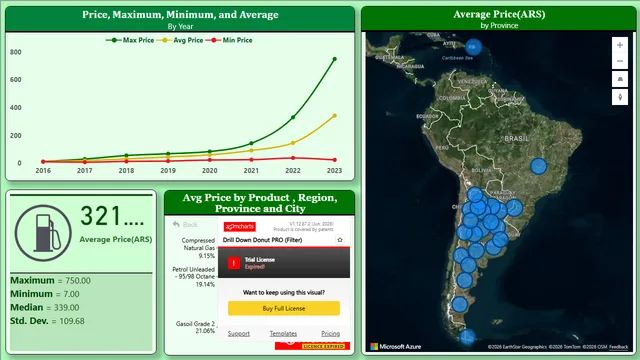The height and width of the screenshot is (360, 640).
Task: Select the map bubble in Brasil
Action: [x=538, y=167]
